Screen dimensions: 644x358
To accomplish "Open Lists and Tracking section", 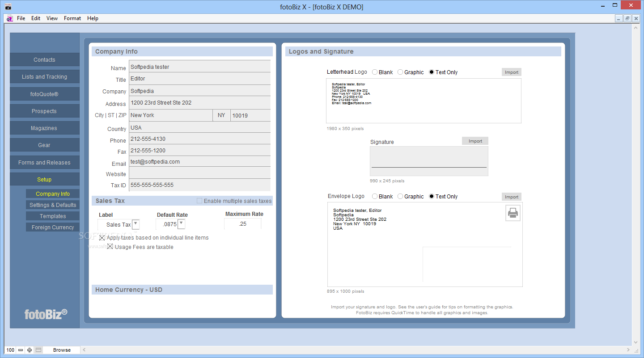I will click(x=44, y=76).
